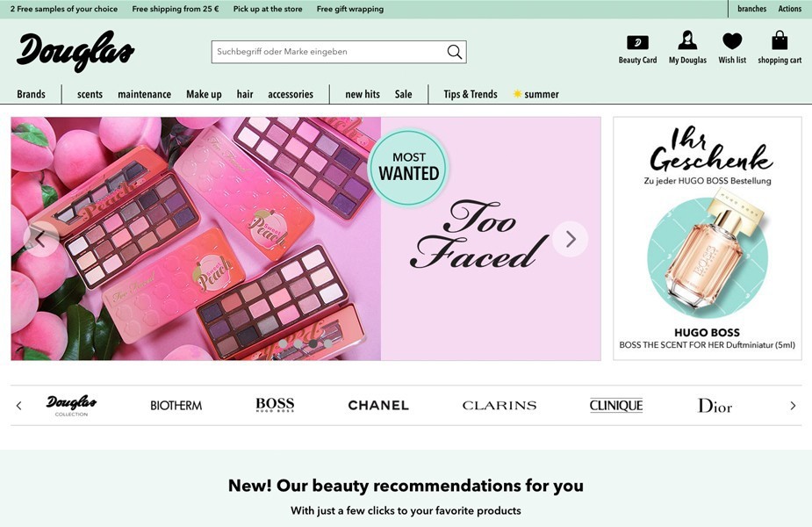
Task: Click the branches link
Action: (752, 9)
